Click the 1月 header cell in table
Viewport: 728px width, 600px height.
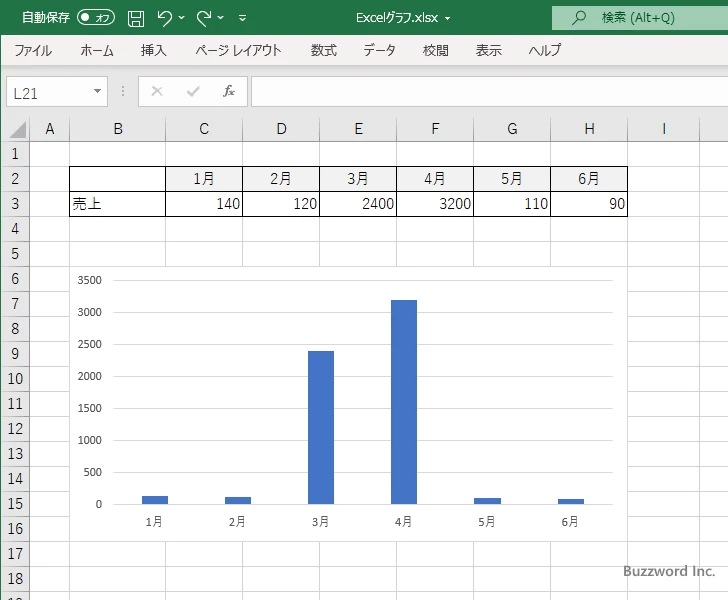pos(204,179)
